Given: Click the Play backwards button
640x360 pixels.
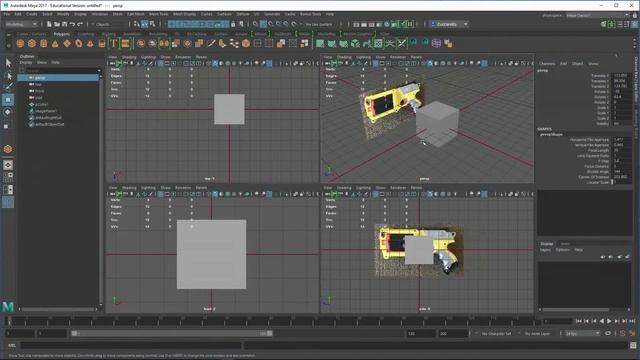Looking at the screenshot, I should point(601,321).
